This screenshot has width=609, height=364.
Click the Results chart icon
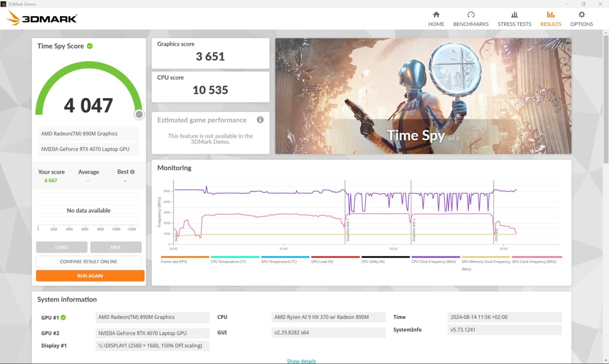tap(550, 15)
